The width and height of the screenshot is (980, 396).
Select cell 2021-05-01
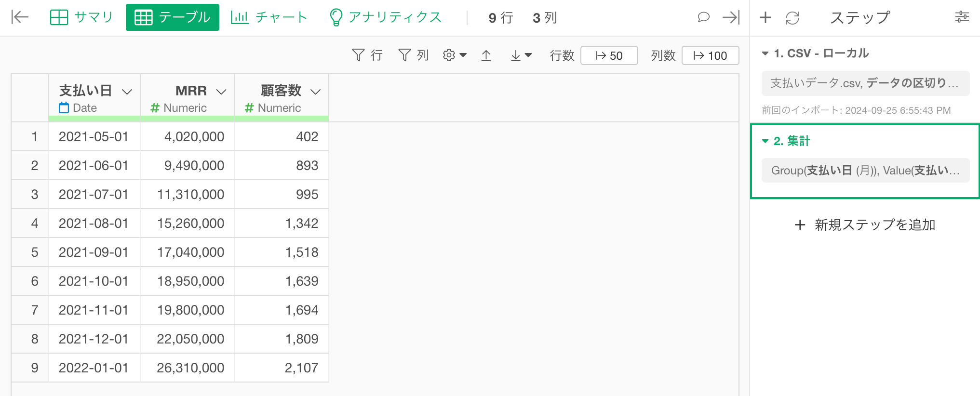(x=94, y=136)
